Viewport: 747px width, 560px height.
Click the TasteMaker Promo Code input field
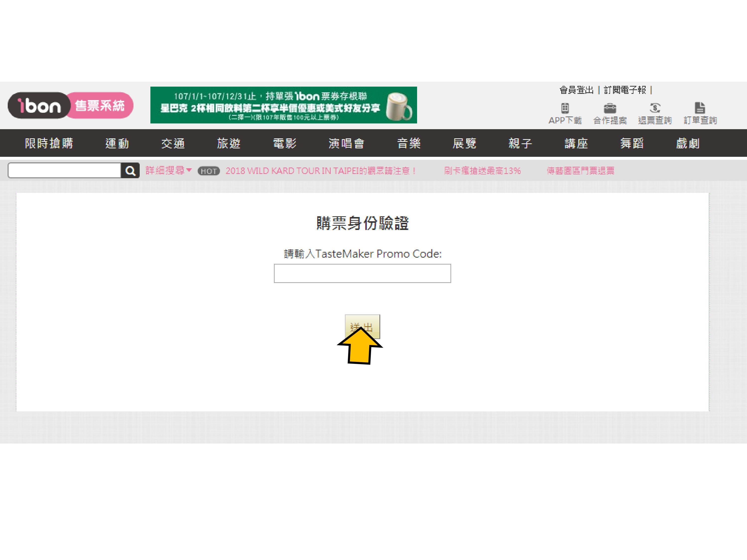pos(362,274)
